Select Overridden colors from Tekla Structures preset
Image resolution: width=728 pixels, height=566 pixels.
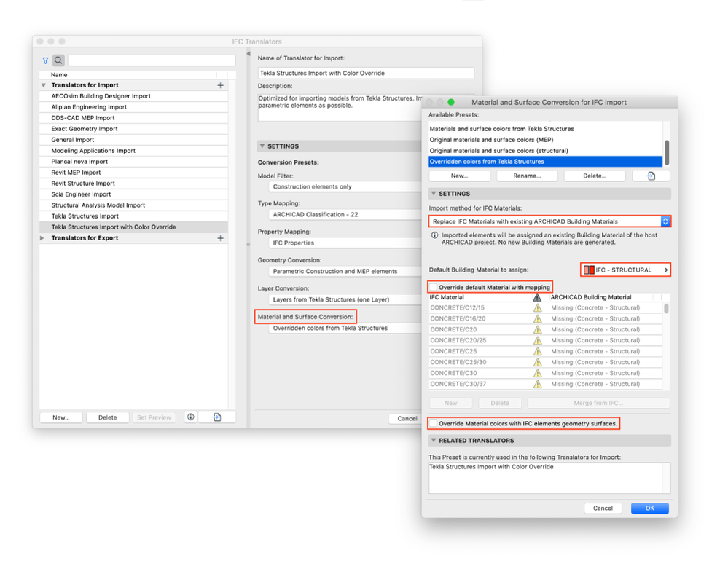pyautogui.click(x=546, y=162)
